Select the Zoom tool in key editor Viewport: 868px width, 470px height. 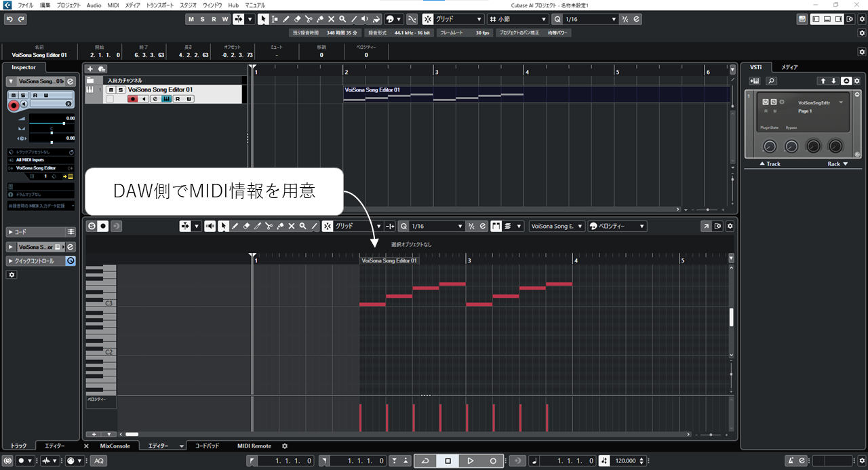pyautogui.click(x=303, y=226)
